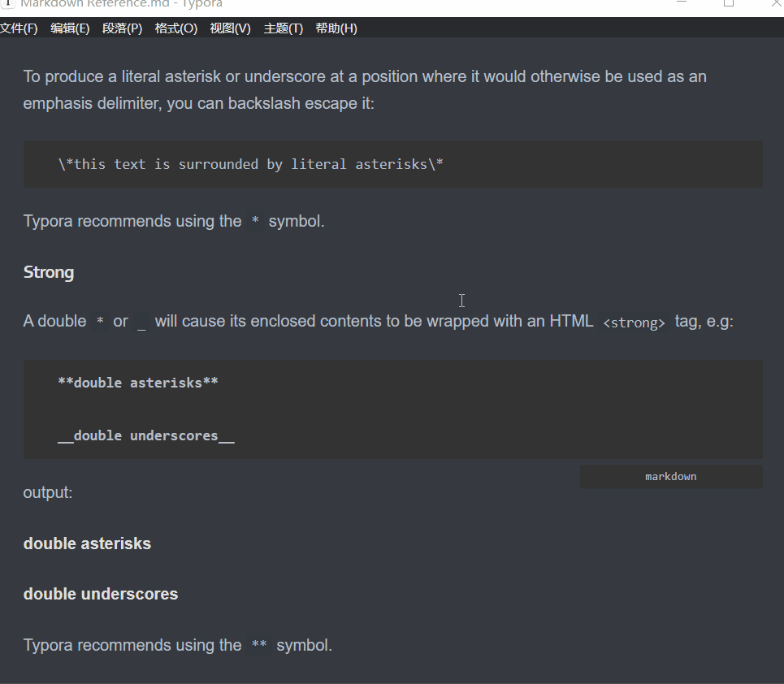
Task: Open the 编辑(E) menu
Action: [x=70, y=28]
